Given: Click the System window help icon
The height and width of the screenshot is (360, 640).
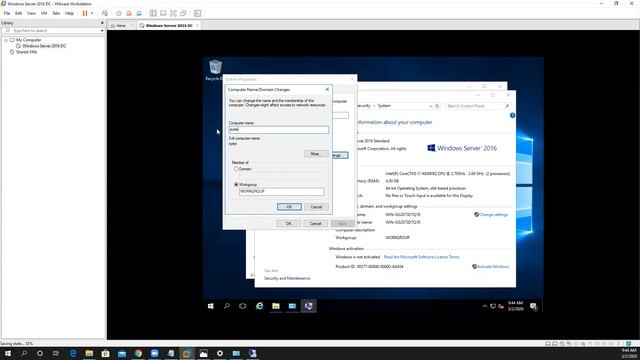Looking at the screenshot, I should tap(512, 116).
